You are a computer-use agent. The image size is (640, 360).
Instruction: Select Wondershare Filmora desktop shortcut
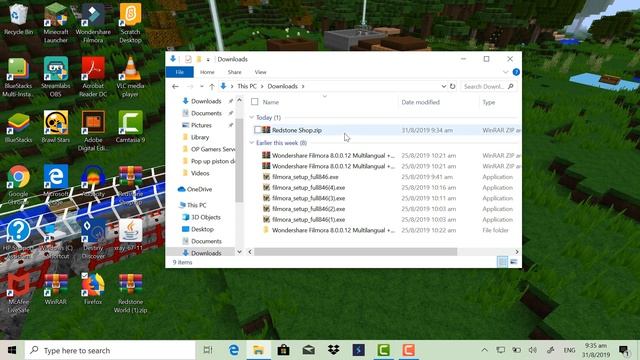pos(93,22)
